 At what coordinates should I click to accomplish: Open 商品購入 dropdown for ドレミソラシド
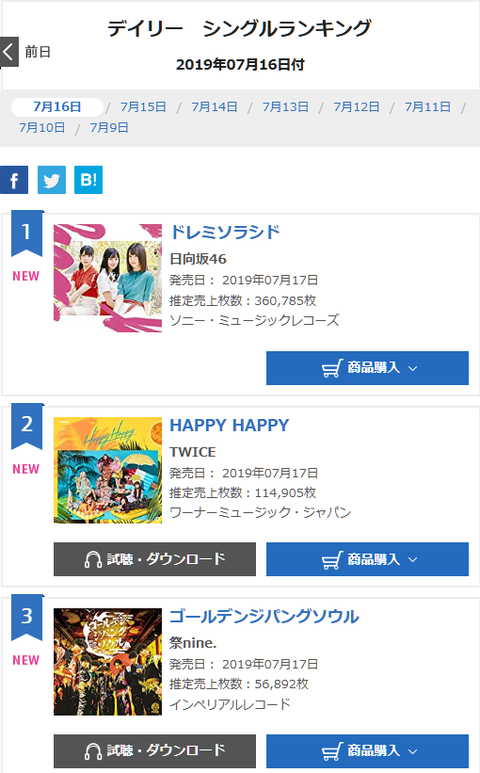(x=367, y=368)
